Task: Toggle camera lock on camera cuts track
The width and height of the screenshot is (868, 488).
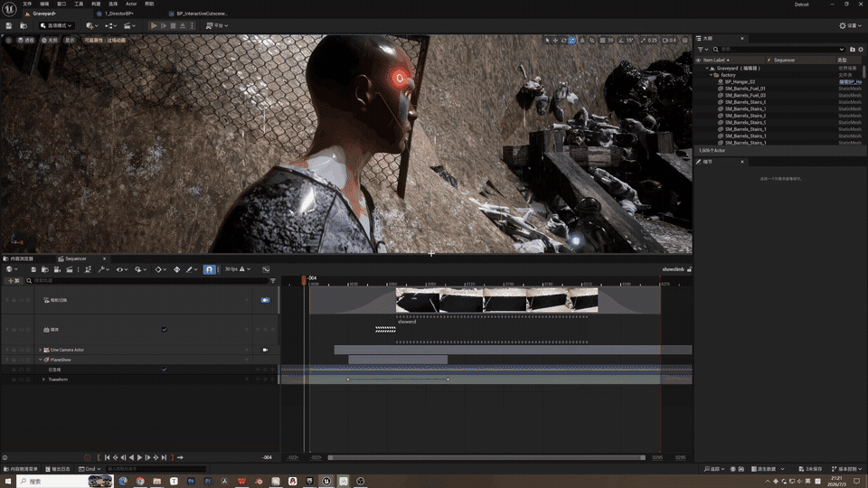Action: [265, 300]
